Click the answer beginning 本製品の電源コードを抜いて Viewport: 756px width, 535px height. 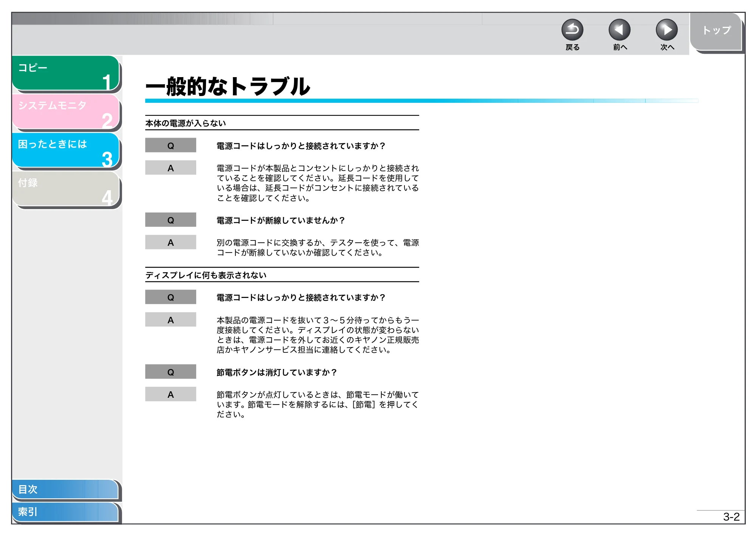click(318, 335)
